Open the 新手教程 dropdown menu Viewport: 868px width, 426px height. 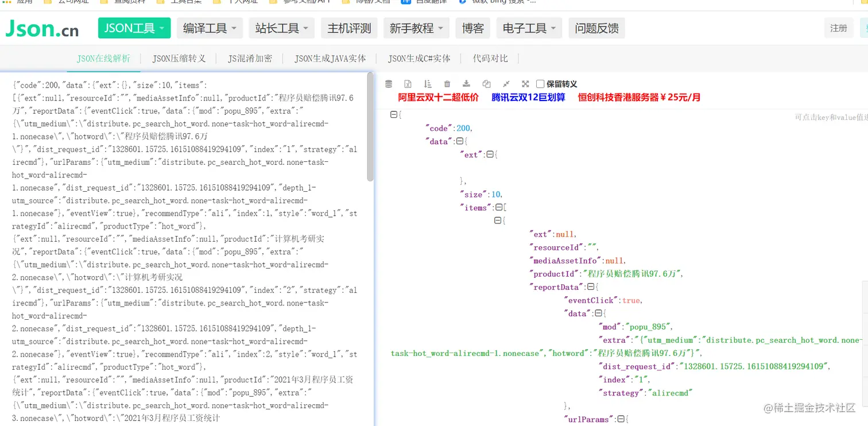click(417, 28)
